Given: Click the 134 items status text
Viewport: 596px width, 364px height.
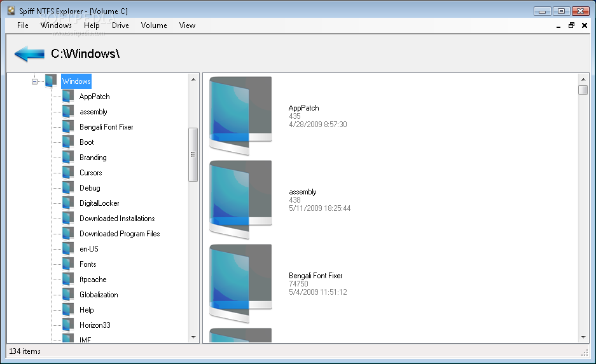Looking at the screenshot, I should click(x=25, y=351).
